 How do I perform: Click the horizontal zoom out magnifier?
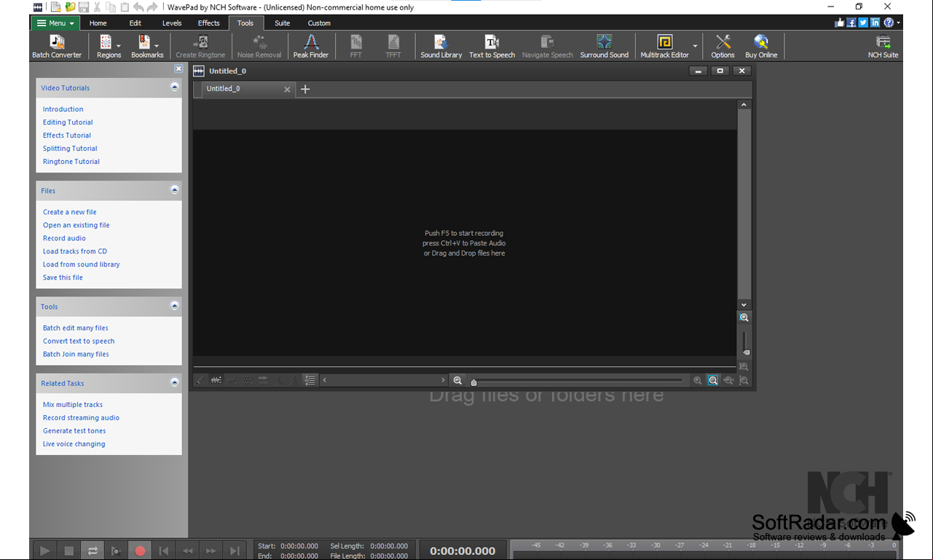click(457, 380)
